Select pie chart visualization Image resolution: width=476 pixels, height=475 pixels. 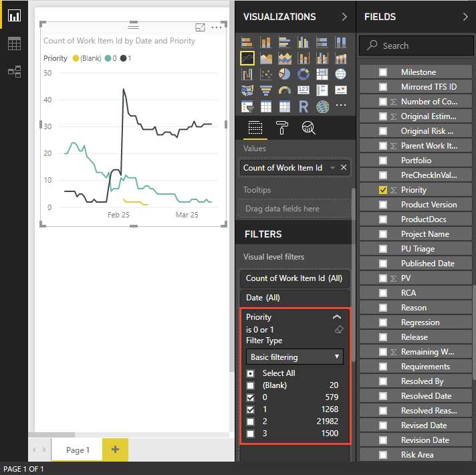[284, 74]
